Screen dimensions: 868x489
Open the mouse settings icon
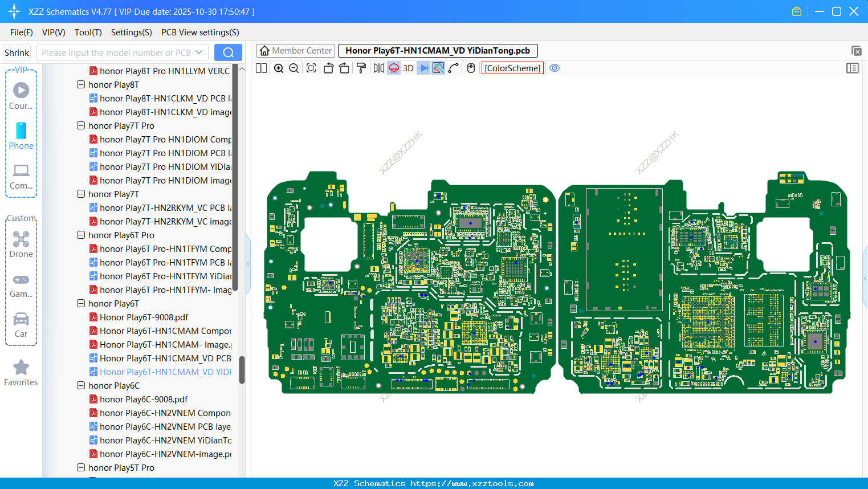[471, 68]
